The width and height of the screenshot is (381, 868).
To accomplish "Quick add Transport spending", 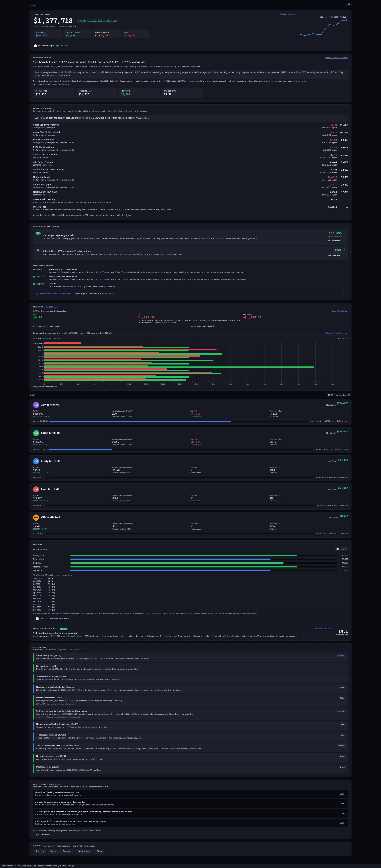I will 67,851.
